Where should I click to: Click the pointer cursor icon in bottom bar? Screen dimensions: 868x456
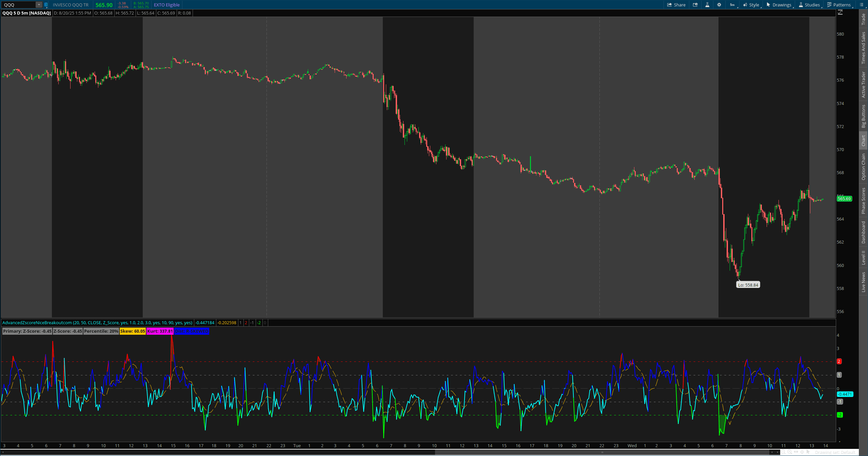point(808,452)
